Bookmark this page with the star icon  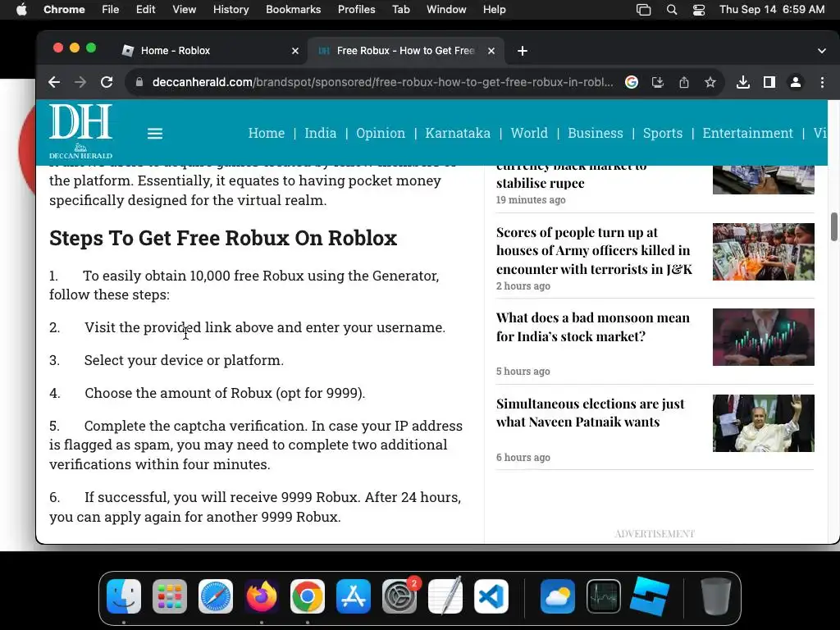point(710,82)
